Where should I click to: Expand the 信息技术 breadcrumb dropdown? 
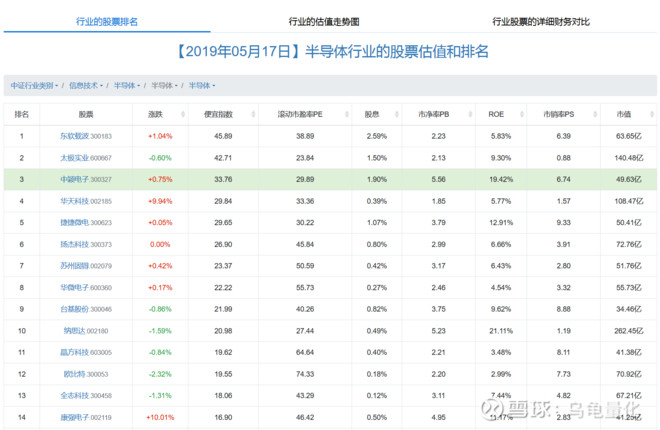click(86, 85)
